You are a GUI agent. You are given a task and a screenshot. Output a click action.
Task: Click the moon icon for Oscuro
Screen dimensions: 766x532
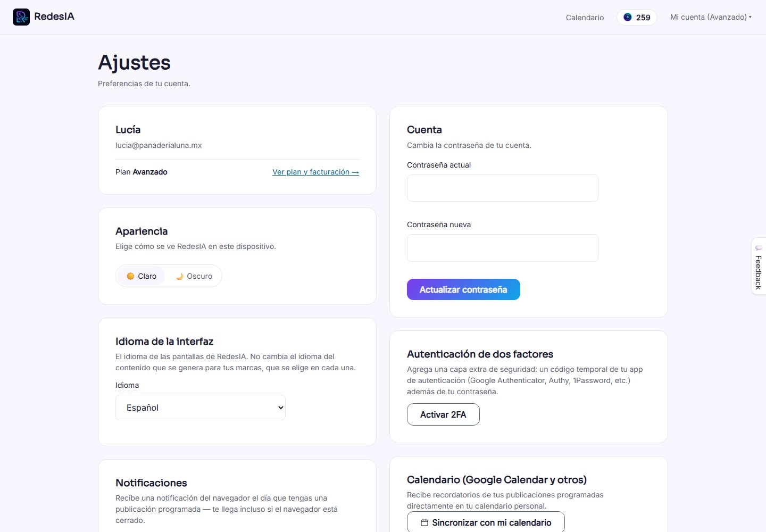[180, 276]
